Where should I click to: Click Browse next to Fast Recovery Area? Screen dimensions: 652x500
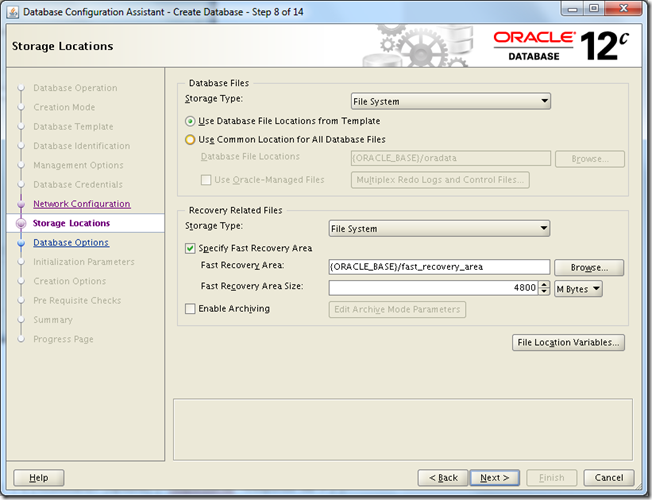coord(589,268)
